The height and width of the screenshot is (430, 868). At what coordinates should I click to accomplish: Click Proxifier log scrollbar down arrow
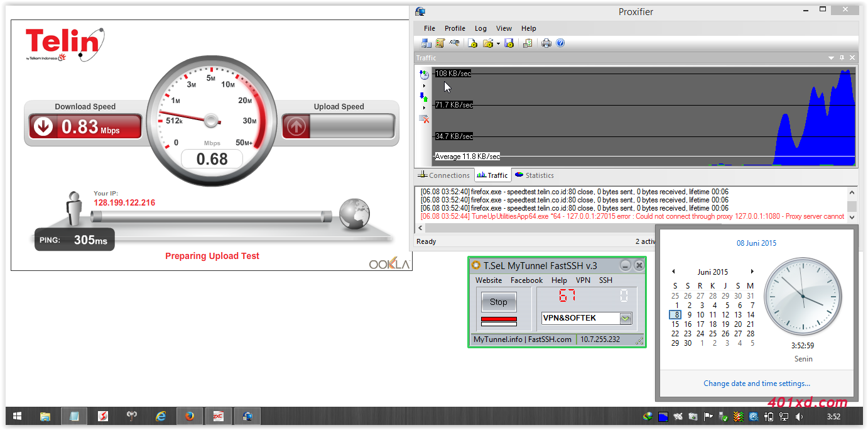click(852, 217)
